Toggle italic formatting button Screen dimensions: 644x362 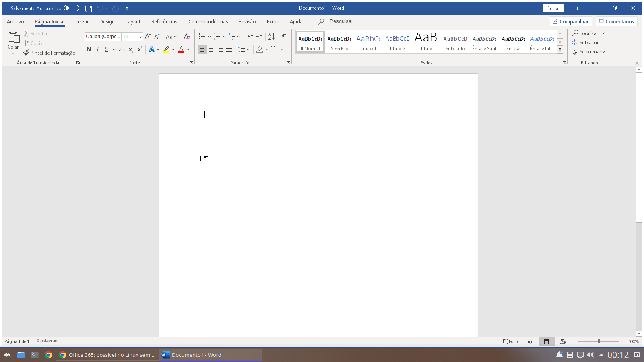97,49
